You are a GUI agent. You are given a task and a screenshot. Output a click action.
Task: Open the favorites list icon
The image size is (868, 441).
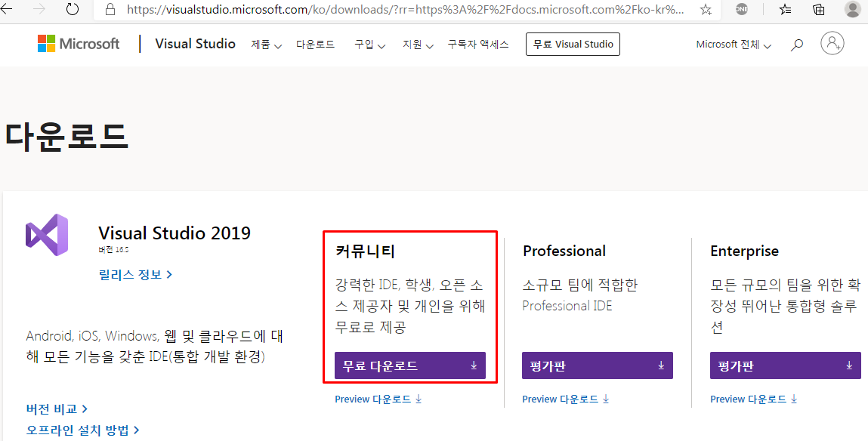(785, 9)
